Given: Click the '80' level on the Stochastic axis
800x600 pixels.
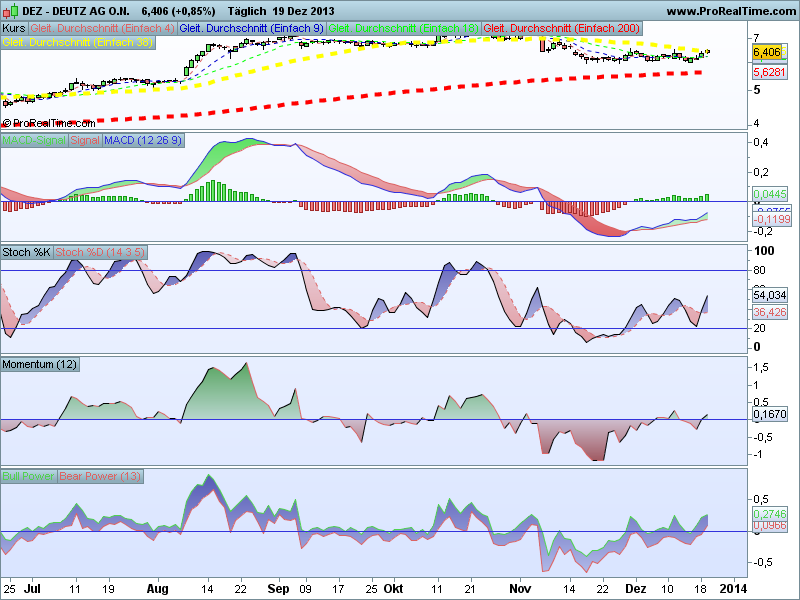Looking at the screenshot, I should (760, 270).
